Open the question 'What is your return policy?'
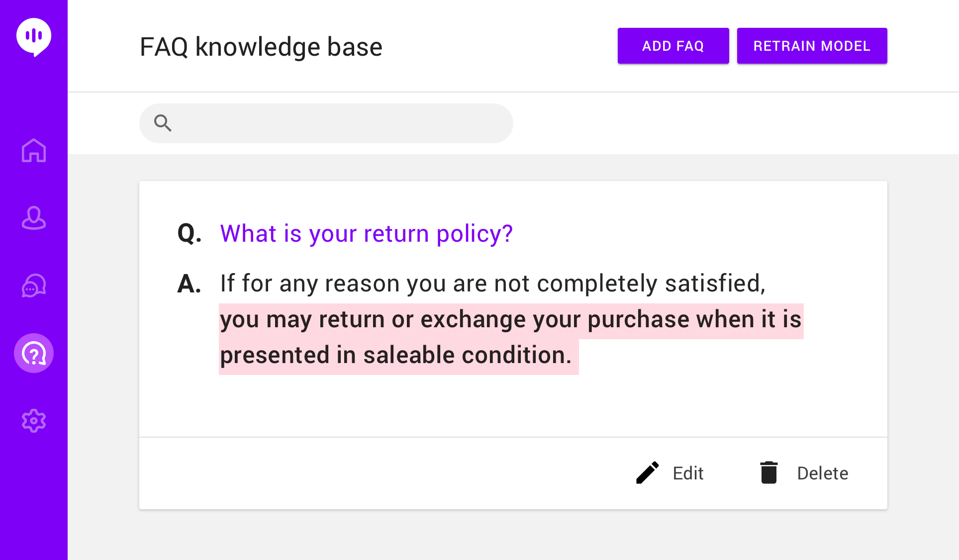Screen dimensions: 959x560 pos(366,234)
